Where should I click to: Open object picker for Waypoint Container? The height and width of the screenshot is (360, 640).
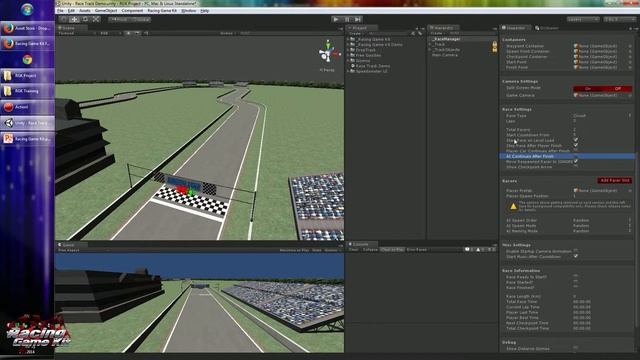(630, 46)
